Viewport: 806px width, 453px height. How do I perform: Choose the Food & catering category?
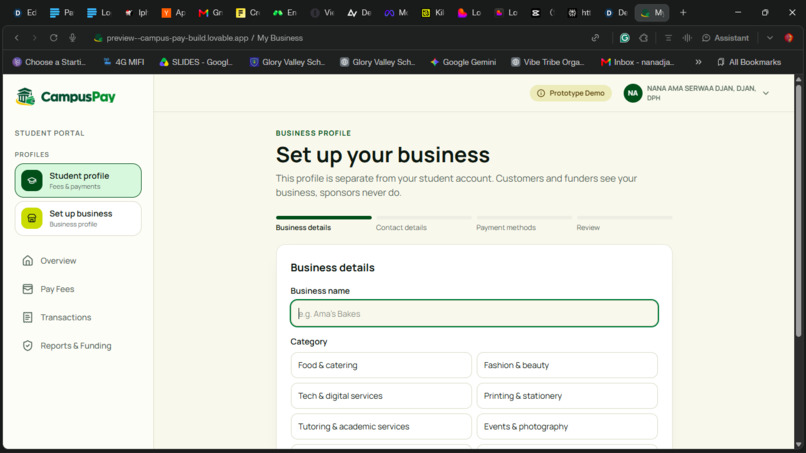click(381, 365)
